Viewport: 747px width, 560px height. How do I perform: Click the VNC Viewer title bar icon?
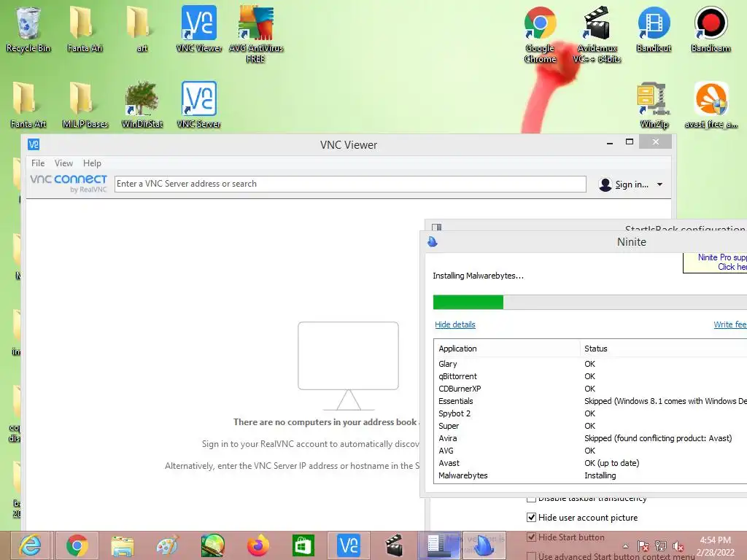coord(34,144)
